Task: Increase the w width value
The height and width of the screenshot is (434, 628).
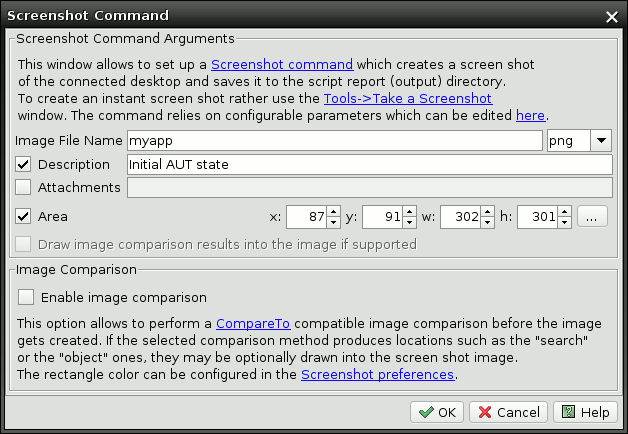Action: click(x=487, y=211)
